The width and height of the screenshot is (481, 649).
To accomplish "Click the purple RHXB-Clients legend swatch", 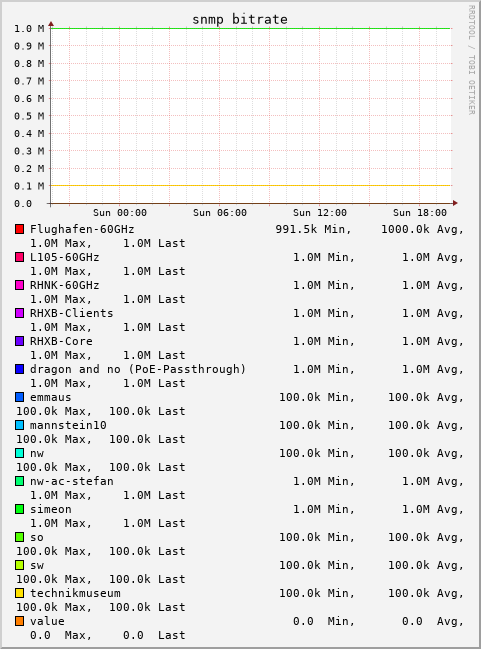I will [x=19, y=313].
